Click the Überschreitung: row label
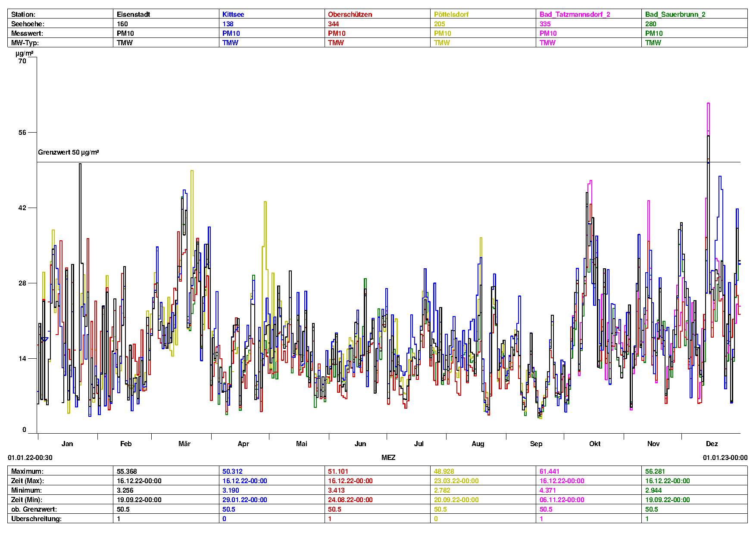The width and height of the screenshot is (756, 534). [x=36, y=518]
